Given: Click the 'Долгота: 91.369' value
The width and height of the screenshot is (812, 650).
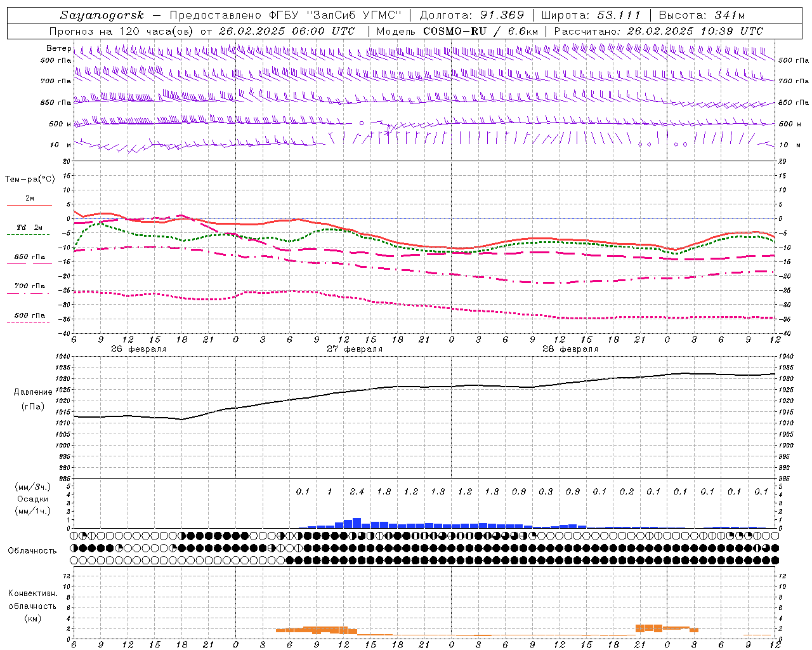Looking at the screenshot, I should pyautogui.click(x=472, y=15).
